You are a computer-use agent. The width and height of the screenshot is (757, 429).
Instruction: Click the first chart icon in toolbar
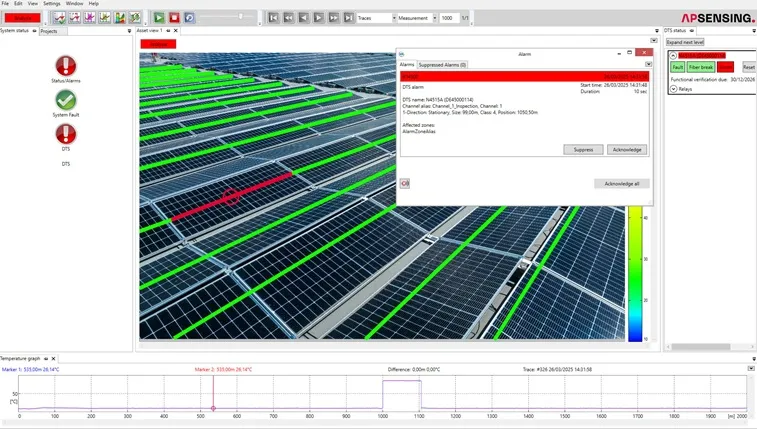coord(60,18)
